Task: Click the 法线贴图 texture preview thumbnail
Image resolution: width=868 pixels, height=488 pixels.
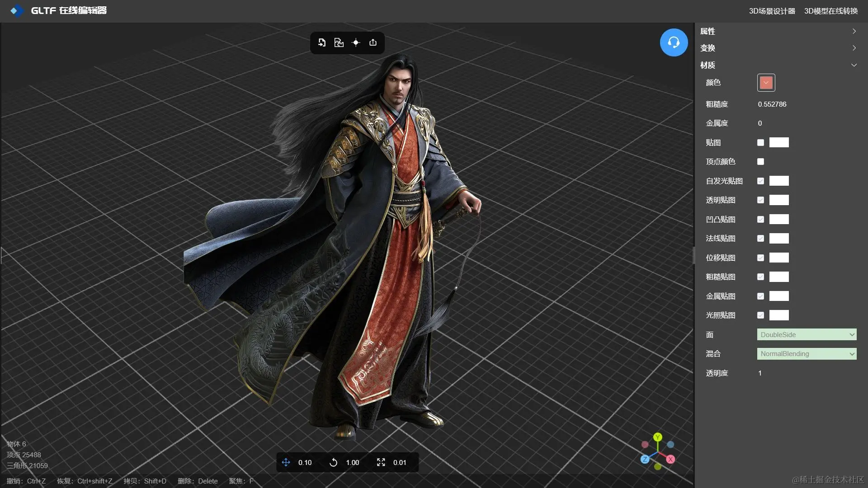Action: [x=779, y=238]
